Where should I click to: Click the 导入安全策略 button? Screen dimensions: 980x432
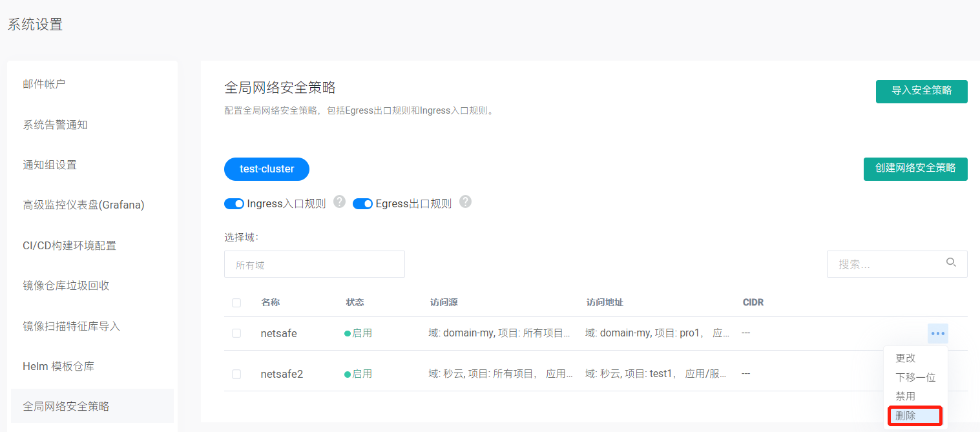[921, 91]
